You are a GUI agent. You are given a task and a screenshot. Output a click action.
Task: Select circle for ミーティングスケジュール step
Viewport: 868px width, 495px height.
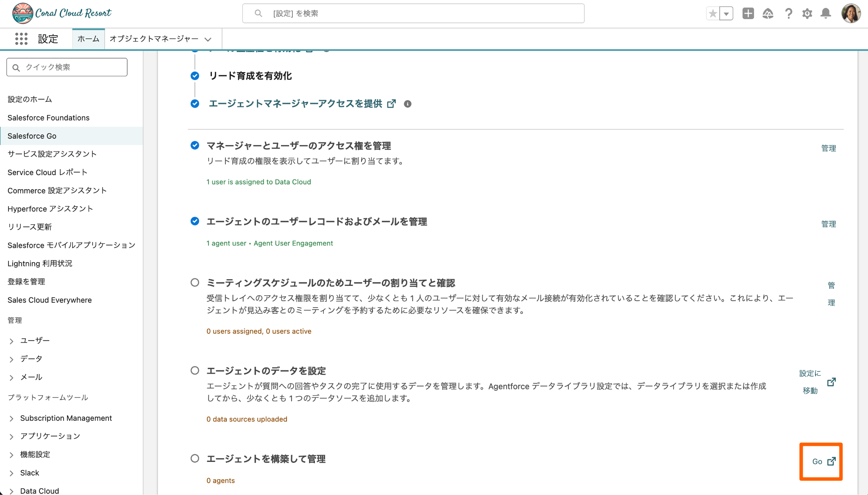coord(195,282)
